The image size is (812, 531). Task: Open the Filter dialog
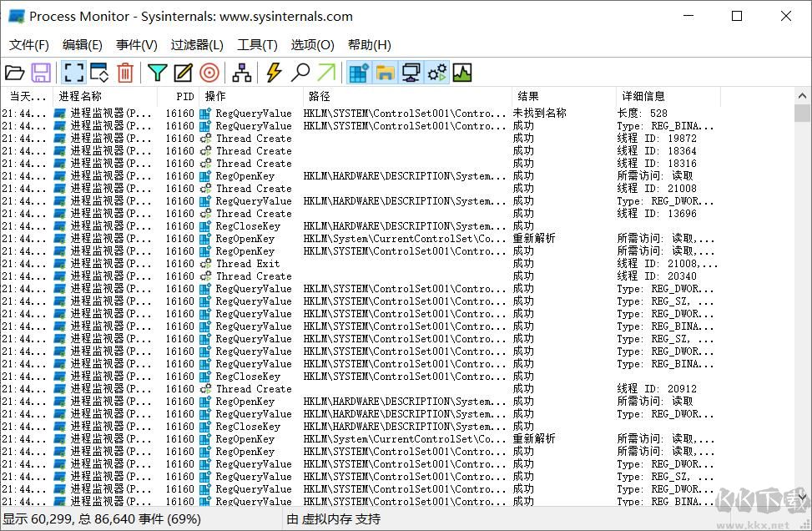(x=157, y=73)
